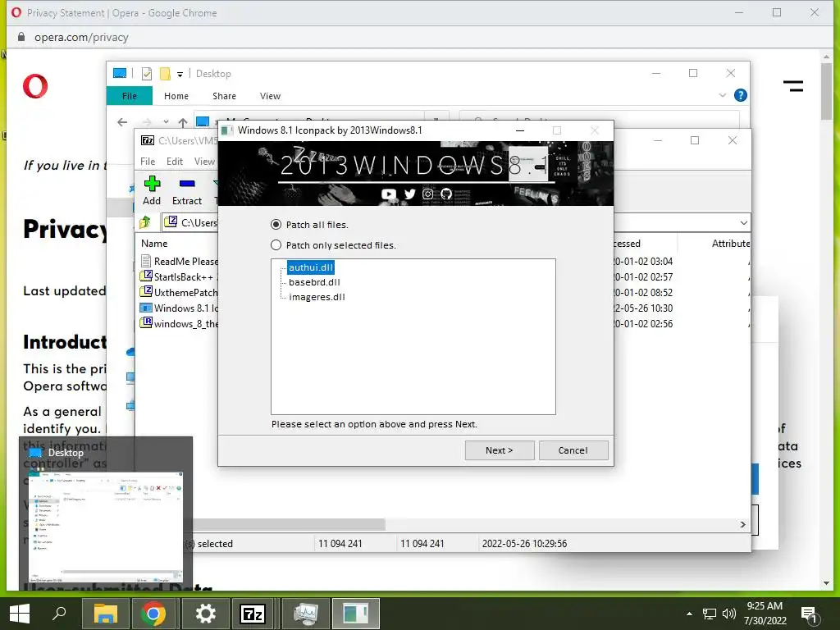Click the Cancel button in the dialog

point(573,450)
